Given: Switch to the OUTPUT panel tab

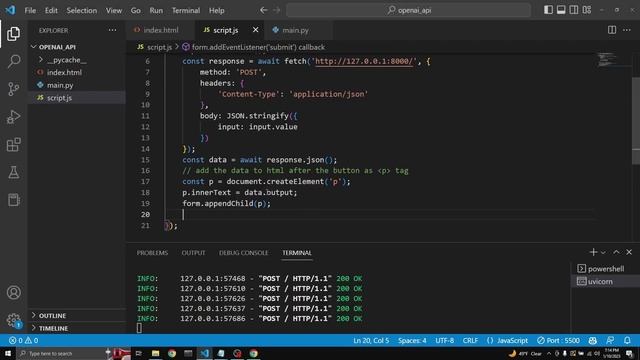Looking at the screenshot, I should 193,253.
